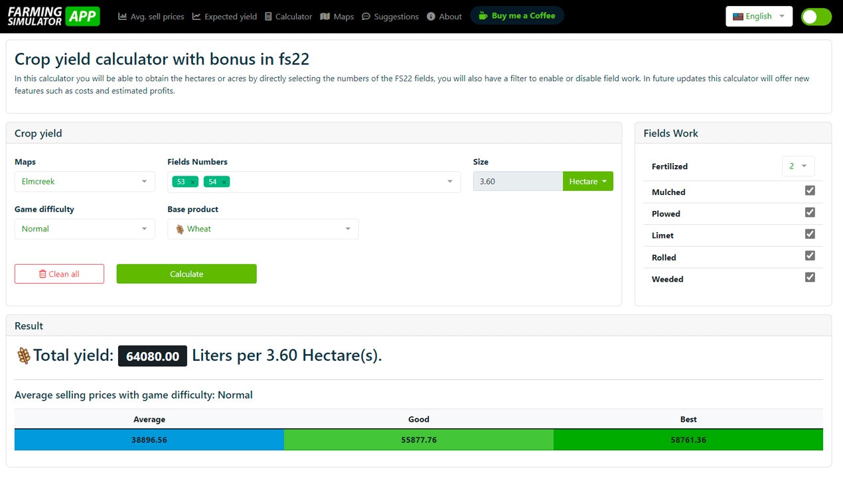The width and height of the screenshot is (843, 504).
Task: Toggle the dark mode switch in the header
Action: click(x=816, y=17)
